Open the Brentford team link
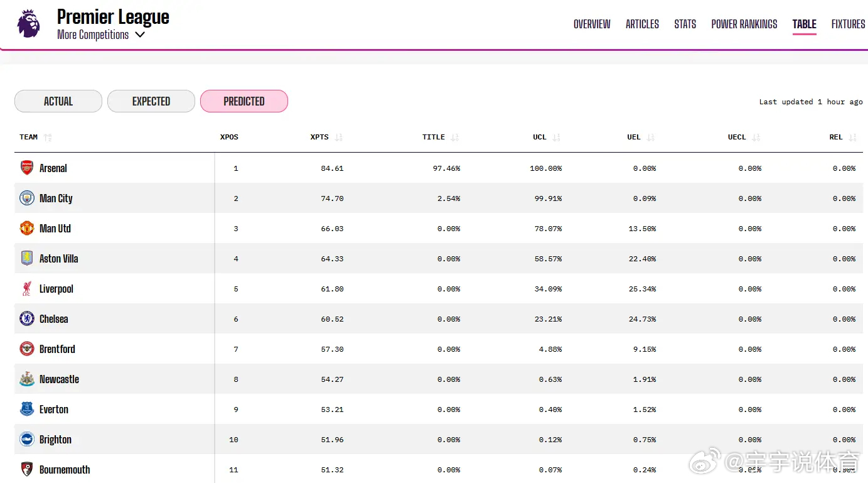868x483 pixels. point(57,349)
